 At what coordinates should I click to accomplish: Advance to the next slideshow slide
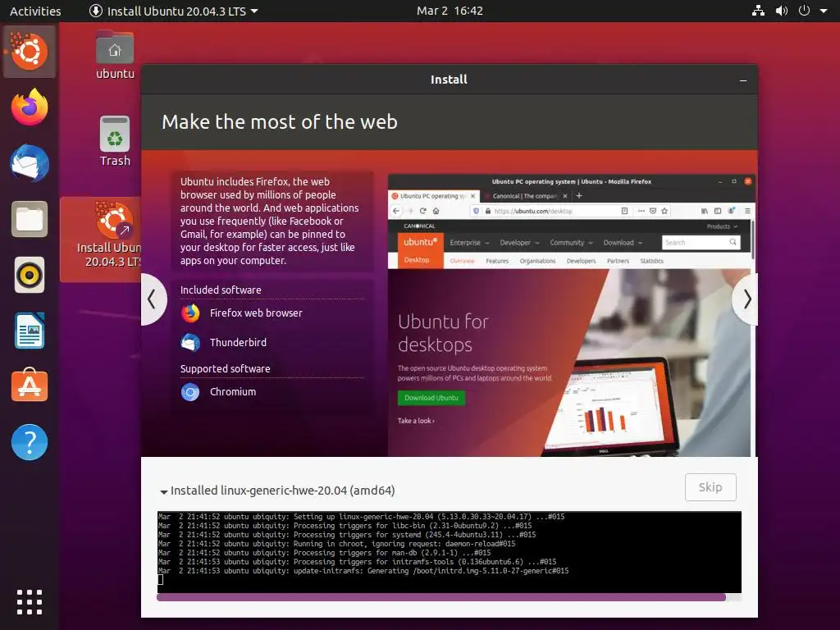(x=746, y=299)
